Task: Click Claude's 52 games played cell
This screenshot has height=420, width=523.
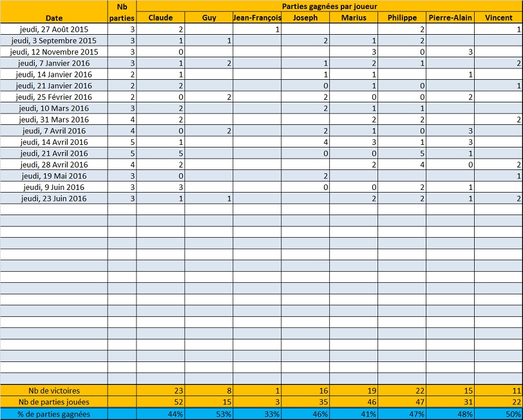Action: [x=160, y=403]
